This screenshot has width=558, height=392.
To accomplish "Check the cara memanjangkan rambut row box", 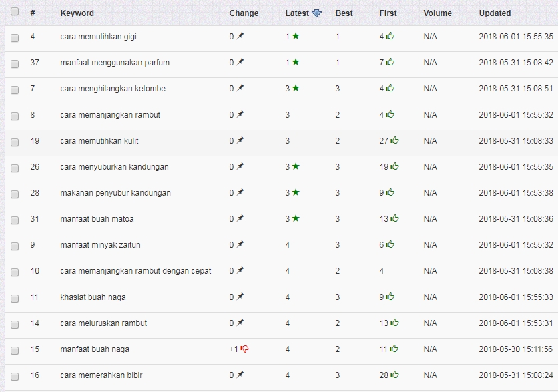I will [x=15, y=116].
